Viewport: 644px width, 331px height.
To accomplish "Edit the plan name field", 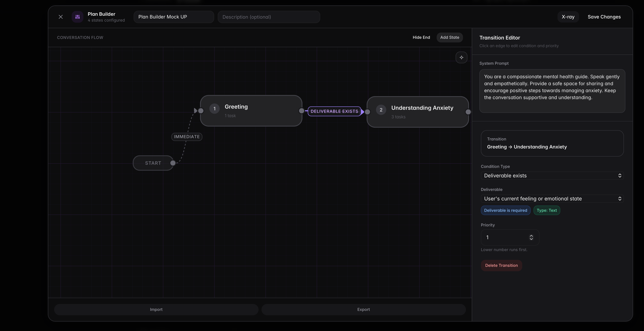I will coord(174,17).
